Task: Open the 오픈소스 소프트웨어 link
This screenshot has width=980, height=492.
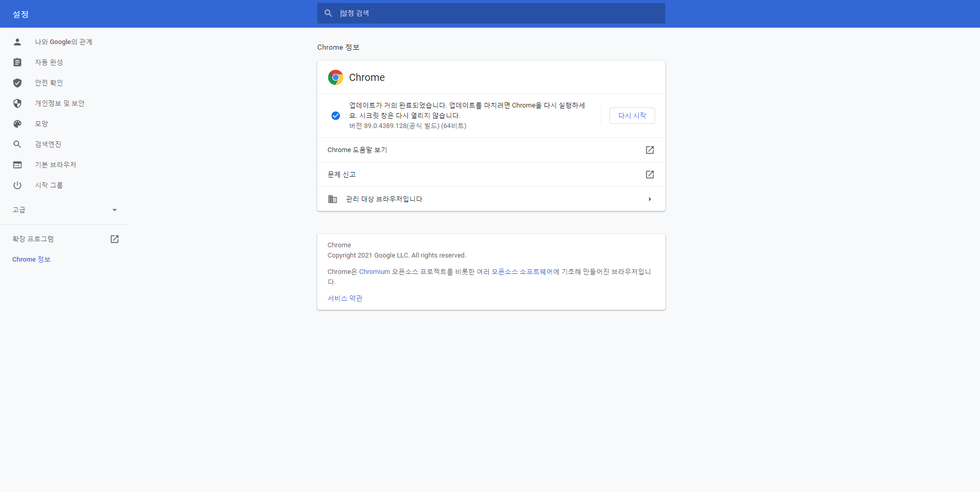Action: click(522, 272)
